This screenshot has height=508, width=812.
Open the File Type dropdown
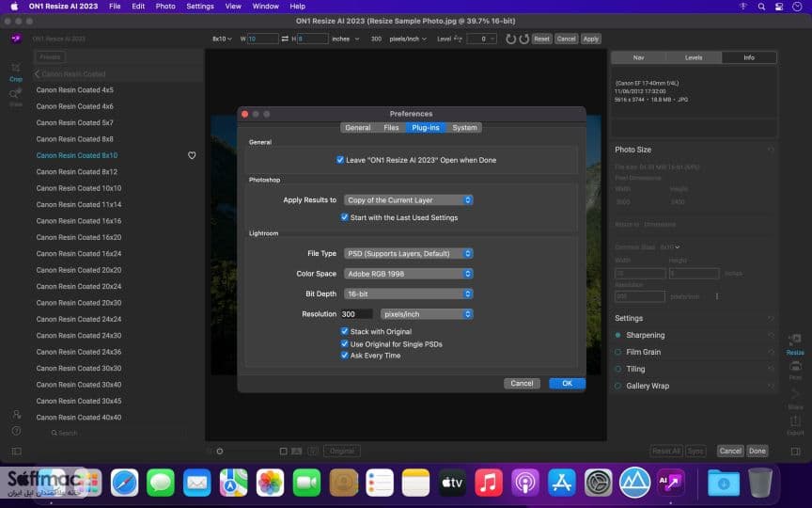[408, 253]
